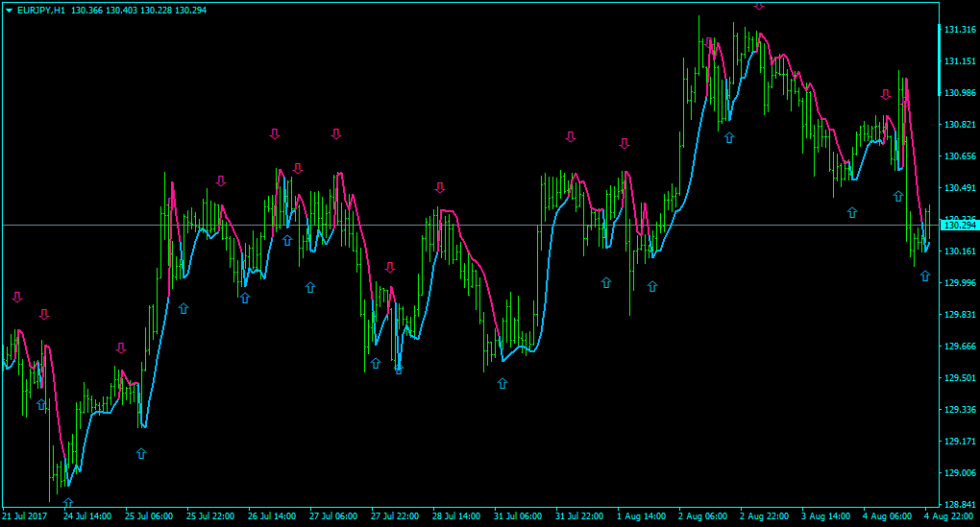Select the last blue buy arrow near 4 Aug 22:00
The height and width of the screenshot is (527, 980).
[x=925, y=276]
